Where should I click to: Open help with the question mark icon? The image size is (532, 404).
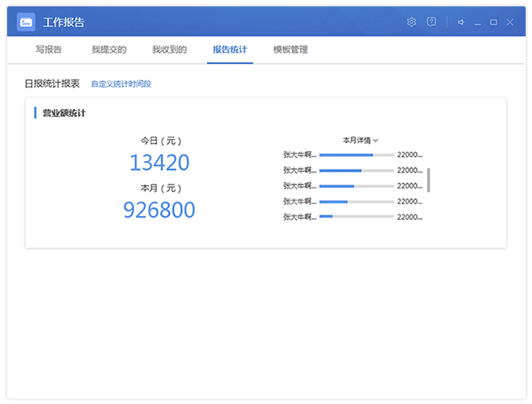coord(431,22)
